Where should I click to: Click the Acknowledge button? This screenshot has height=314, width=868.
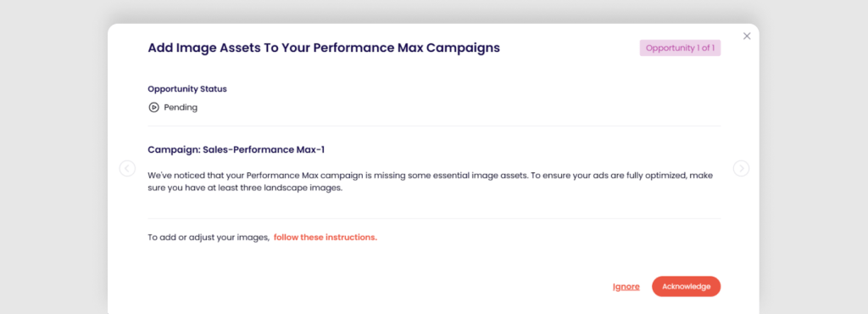click(686, 286)
